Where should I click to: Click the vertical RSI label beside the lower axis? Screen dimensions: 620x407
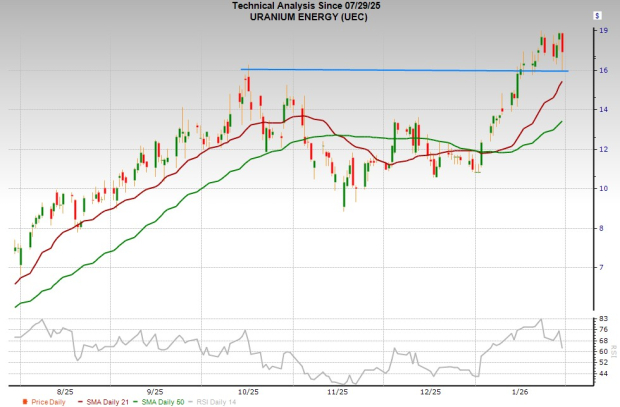coord(614,351)
